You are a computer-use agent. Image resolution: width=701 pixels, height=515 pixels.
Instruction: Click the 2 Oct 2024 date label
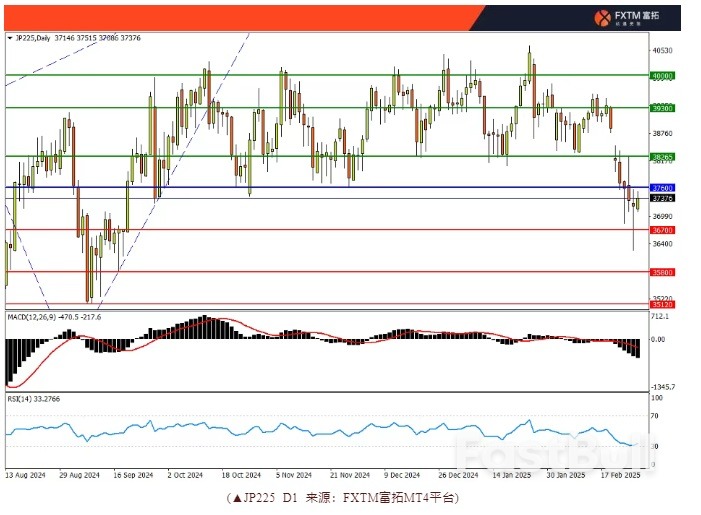[x=186, y=477]
